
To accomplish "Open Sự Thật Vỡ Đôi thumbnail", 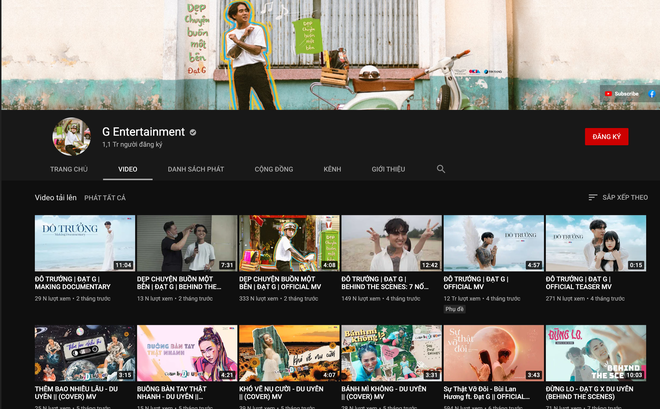I will point(494,353).
